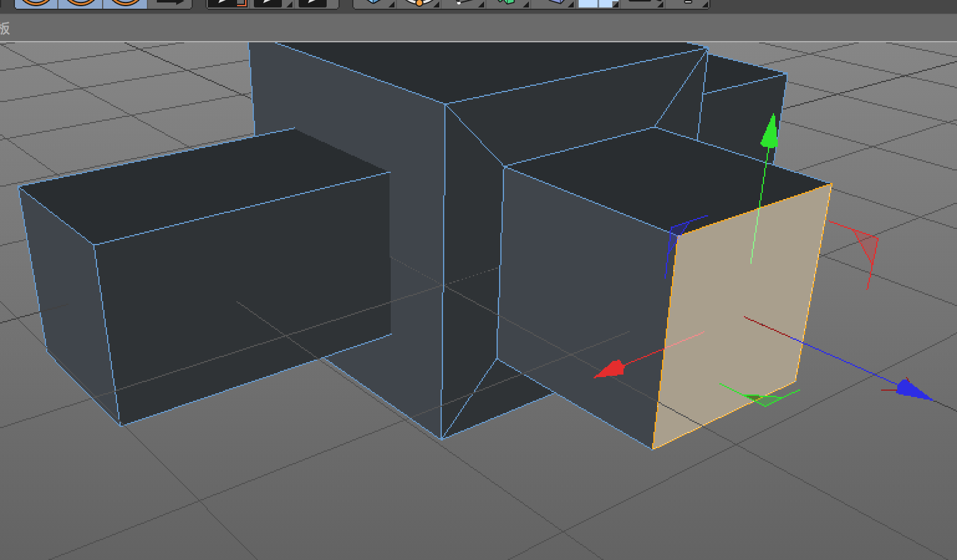Click the blue Z-axis arrow tip
Viewport: 957px width, 560px height.
point(914,390)
